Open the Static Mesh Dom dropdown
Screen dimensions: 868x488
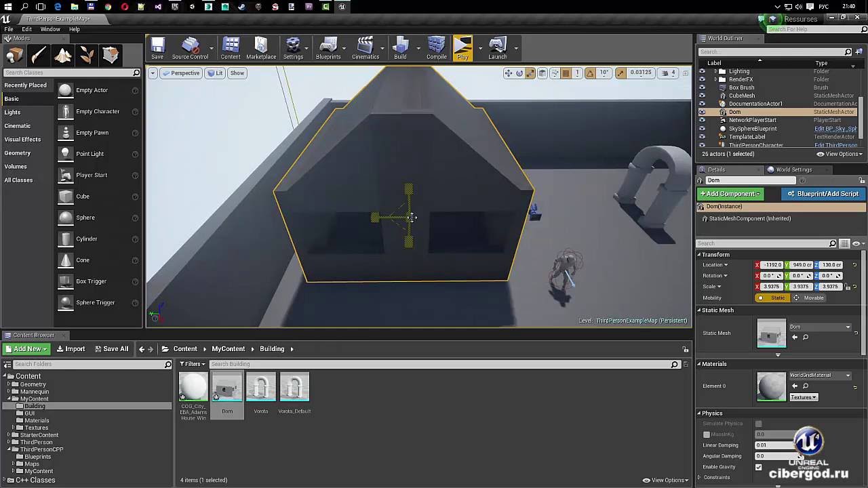click(820, 327)
